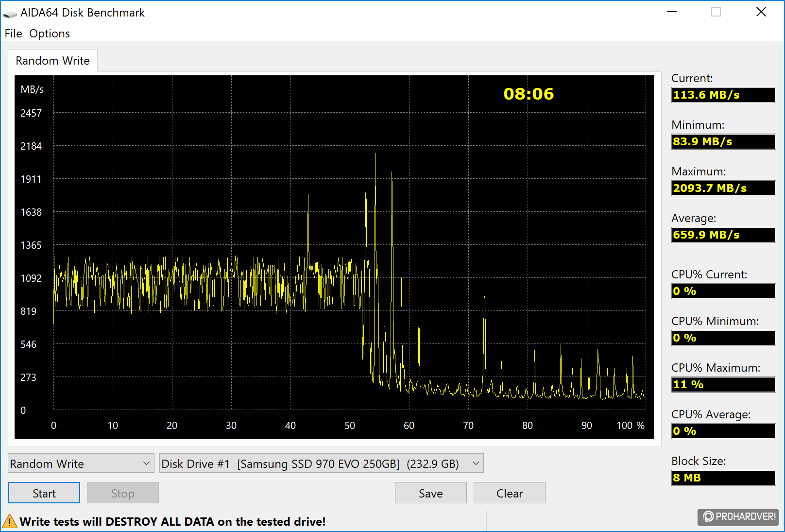Click the CPU% Minimum value field
This screenshot has width=785, height=532.
tap(723, 338)
